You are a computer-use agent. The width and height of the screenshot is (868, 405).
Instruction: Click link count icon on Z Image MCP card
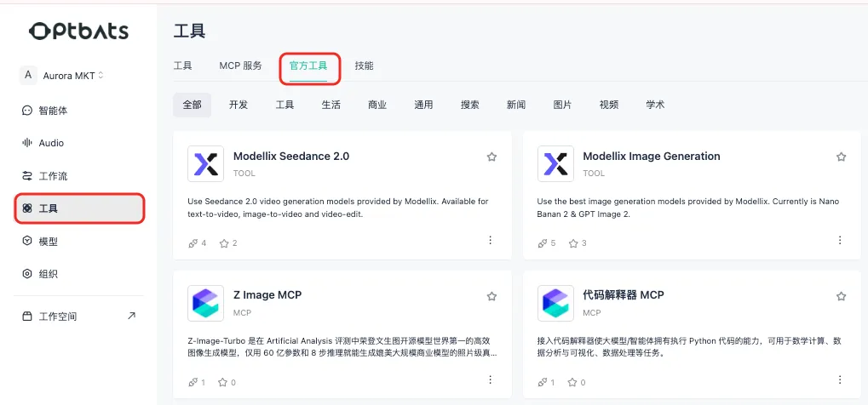pos(193,382)
